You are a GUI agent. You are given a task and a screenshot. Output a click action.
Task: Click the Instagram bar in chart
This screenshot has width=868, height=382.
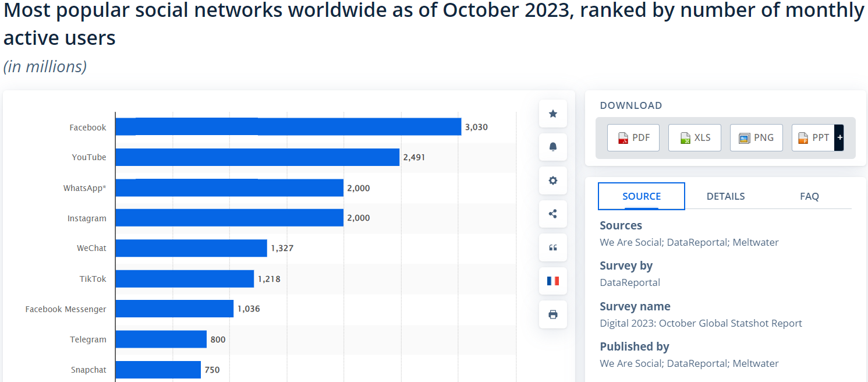click(x=229, y=218)
